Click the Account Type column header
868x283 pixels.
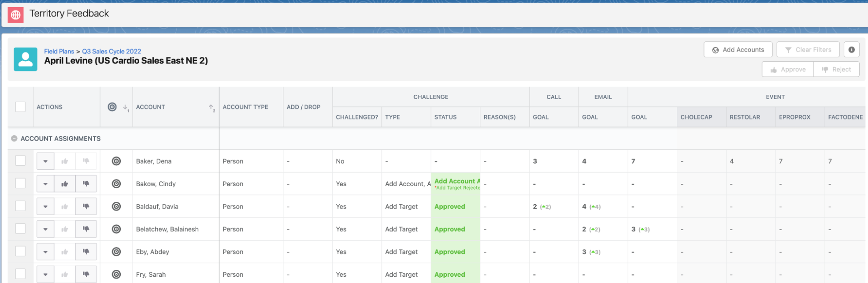(245, 107)
